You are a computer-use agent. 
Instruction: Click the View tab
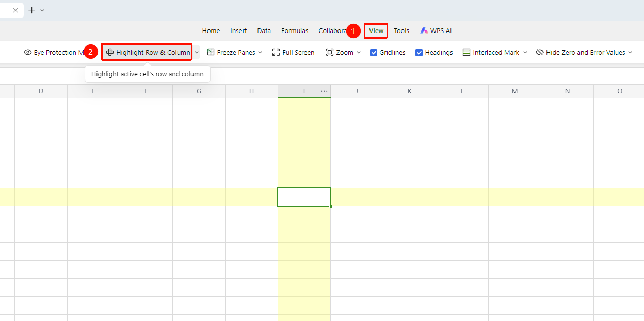376,30
